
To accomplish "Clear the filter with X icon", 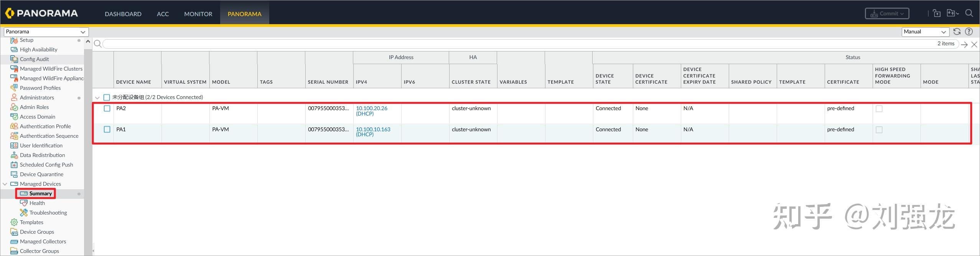I will (x=974, y=45).
